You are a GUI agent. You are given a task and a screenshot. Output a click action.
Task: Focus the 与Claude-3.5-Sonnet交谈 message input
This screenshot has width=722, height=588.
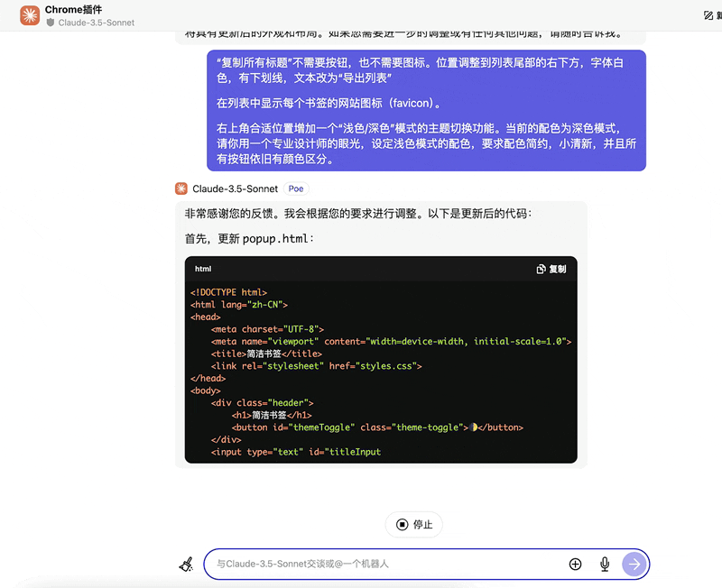379,564
